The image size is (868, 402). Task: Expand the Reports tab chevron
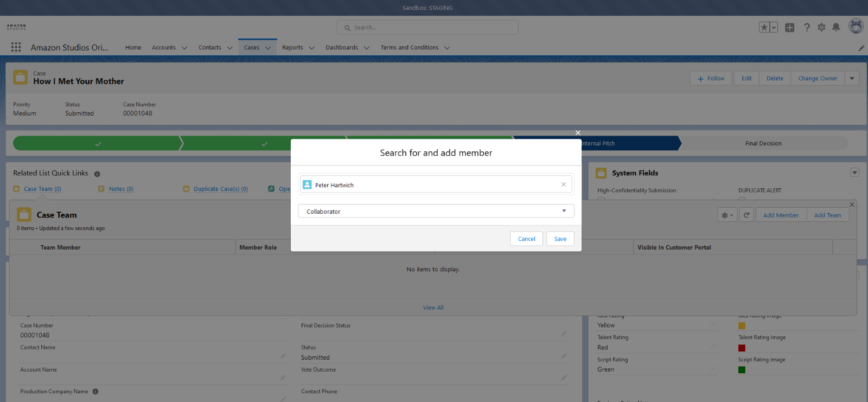(311, 48)
